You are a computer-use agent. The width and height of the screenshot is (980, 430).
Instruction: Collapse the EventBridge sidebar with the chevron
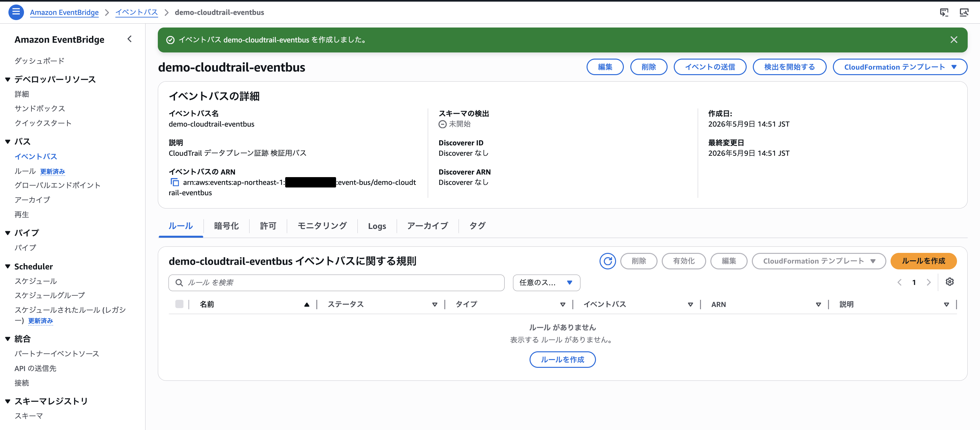(x=129, y=39)
